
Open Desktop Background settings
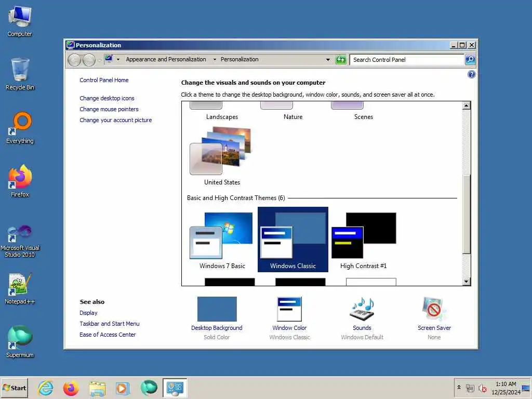[217, 318]
